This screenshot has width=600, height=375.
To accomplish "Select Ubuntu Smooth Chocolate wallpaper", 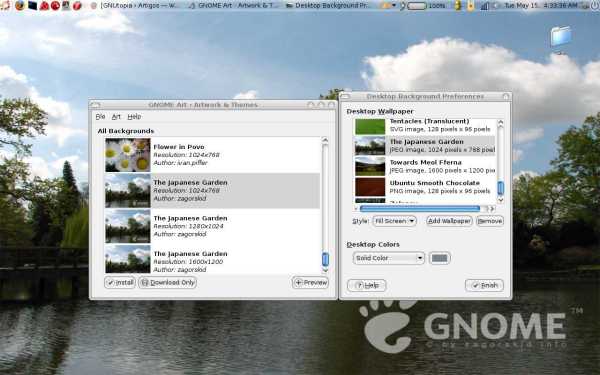I will [425, 187].
